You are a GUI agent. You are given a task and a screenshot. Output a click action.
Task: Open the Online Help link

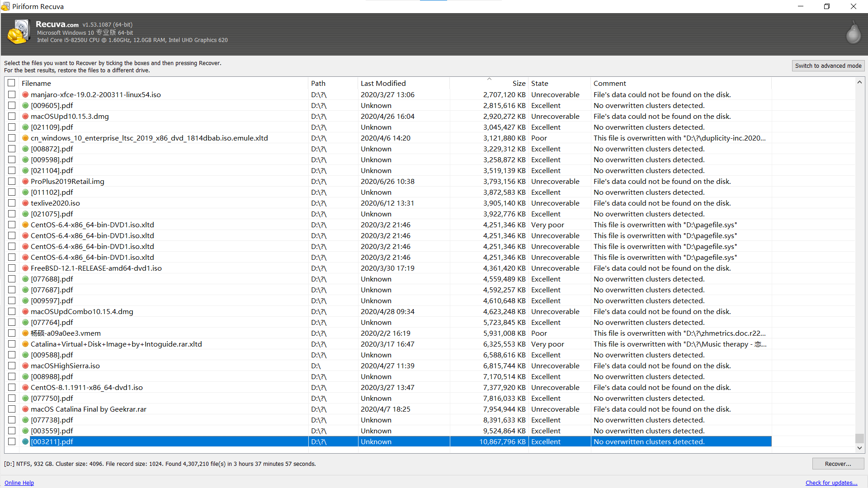[x=19, y=483]
